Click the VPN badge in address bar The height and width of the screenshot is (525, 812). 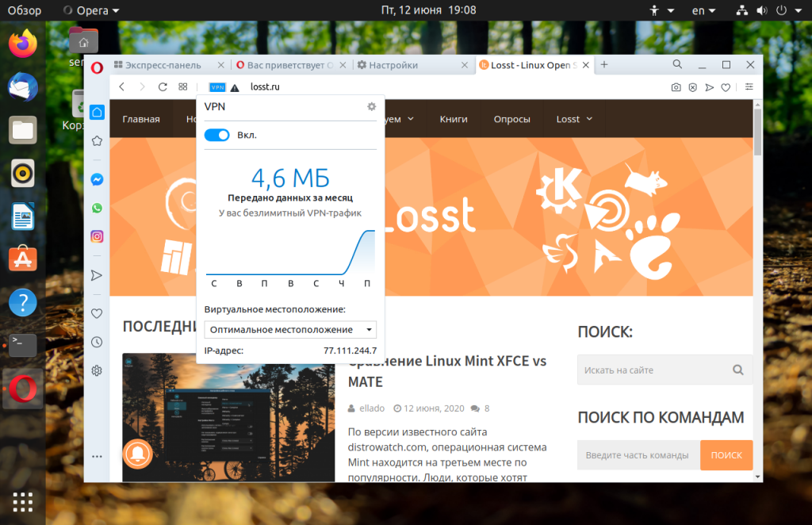[217, 87]
